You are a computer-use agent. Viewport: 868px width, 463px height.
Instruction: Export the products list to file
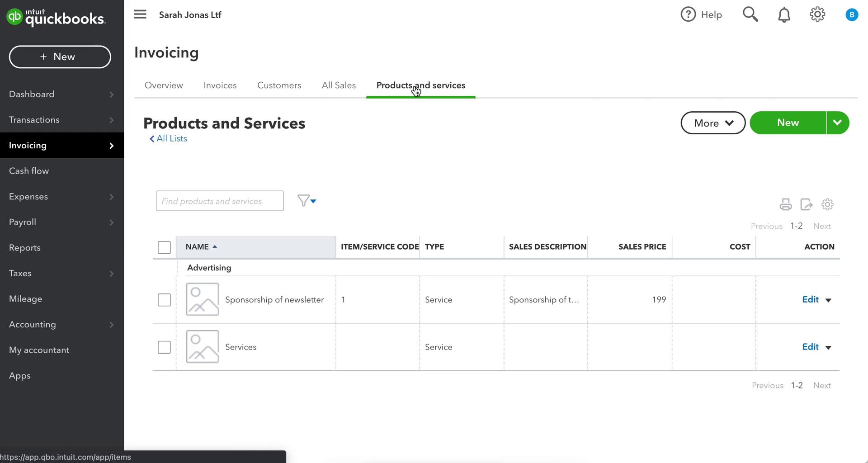[807, 204]
